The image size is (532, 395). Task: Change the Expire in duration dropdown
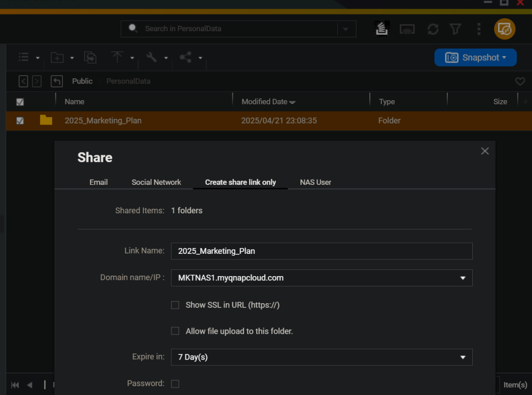tap(462, 357)
